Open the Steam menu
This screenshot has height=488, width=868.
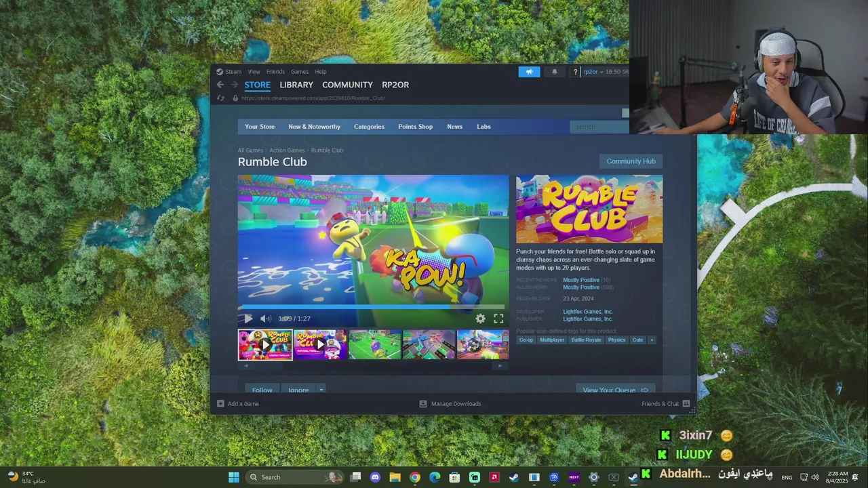(x=233, y=72)
